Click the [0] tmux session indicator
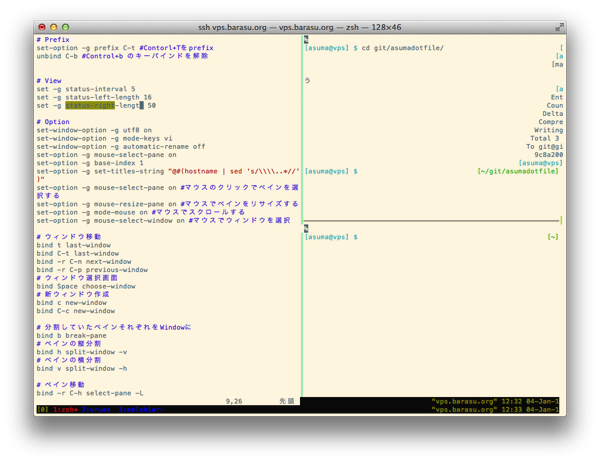This screenshot has height=463, width=600. [x=42, y=409]
